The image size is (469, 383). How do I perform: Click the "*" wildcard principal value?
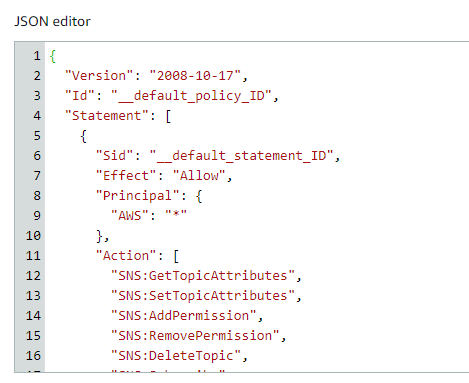[176, 215]
